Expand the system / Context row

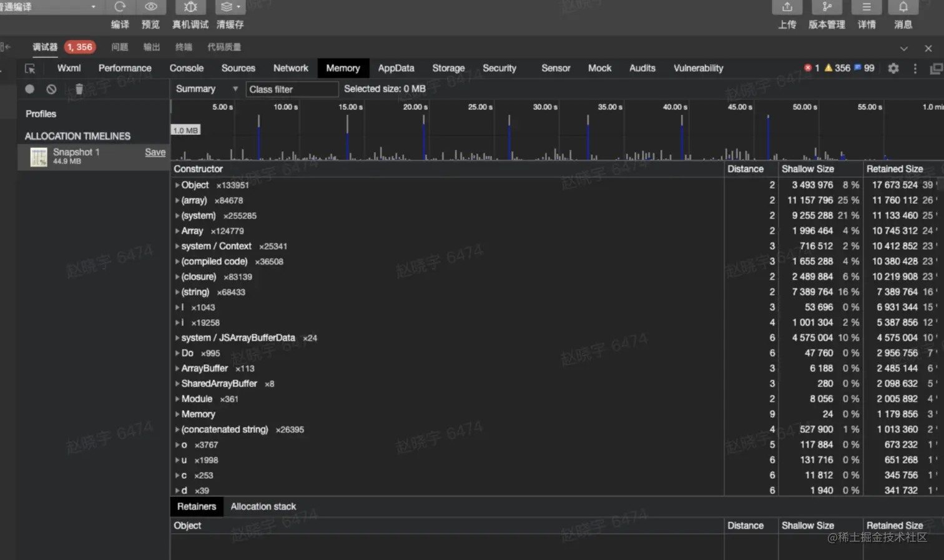177,247
